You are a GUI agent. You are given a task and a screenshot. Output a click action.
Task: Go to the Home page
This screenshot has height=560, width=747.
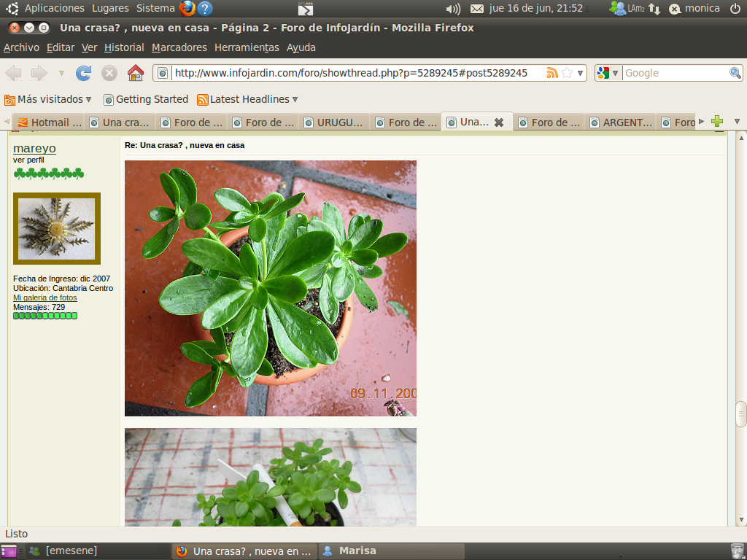pos(135,73)
